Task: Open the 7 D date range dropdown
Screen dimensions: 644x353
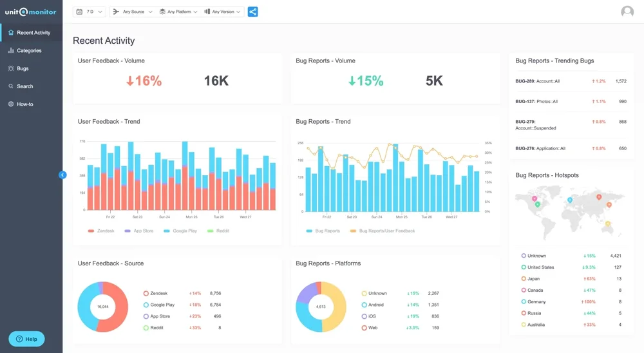Action: (x=90, y=12)
